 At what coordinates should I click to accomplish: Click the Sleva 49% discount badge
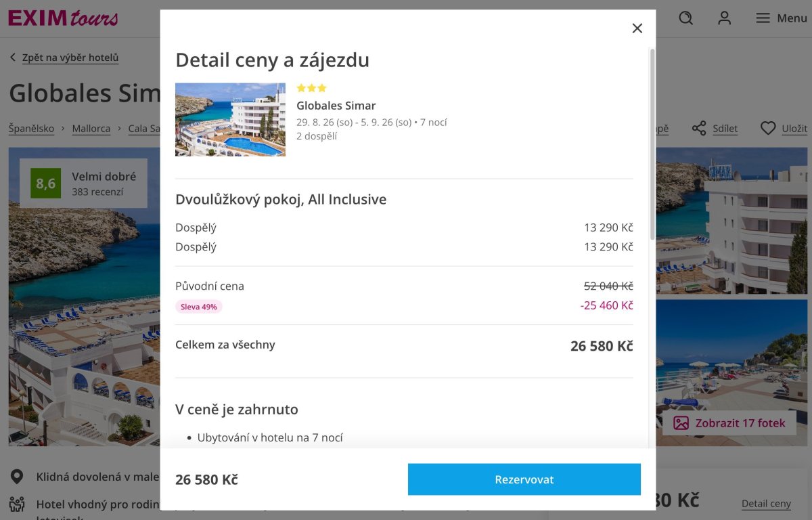199,307
